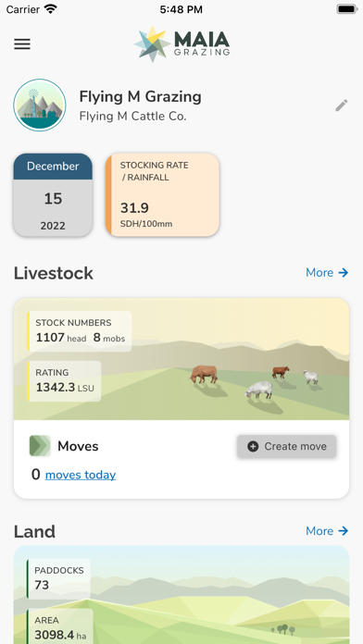Viewport: 363px width, 644px height.
Task: Tap More in the Land section
Action: coord(319,531)
